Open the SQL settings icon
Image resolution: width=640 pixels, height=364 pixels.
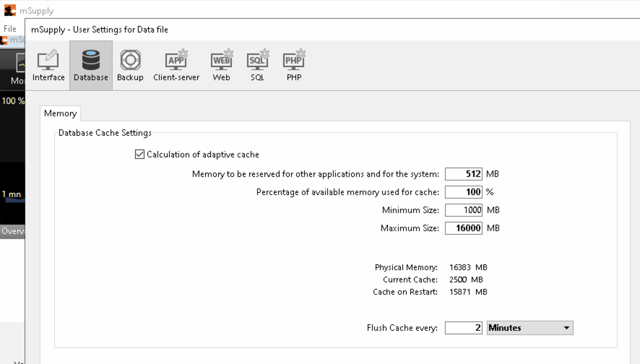coord(258,65)
